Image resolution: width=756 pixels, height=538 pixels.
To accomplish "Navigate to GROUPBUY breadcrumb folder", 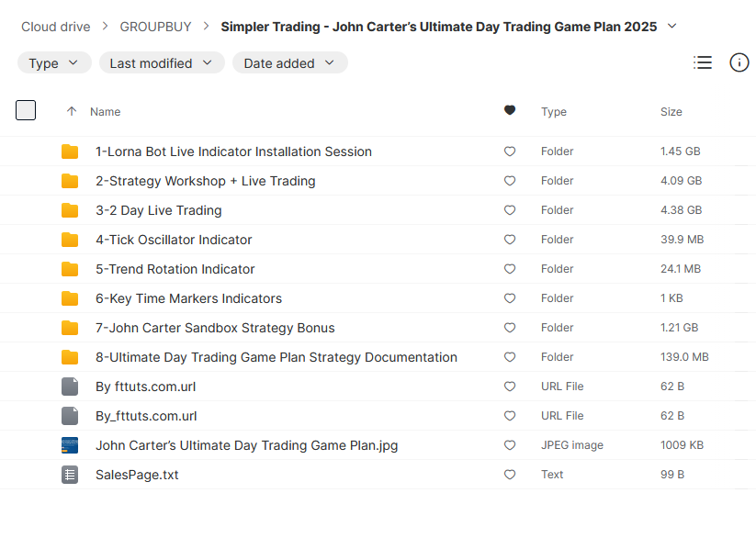I will 156,27.
